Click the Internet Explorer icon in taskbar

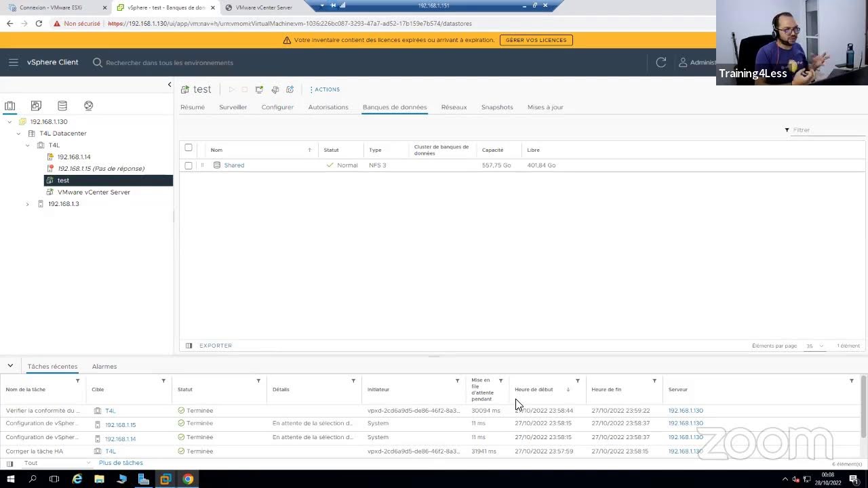pyautogui.click(x=77, y=479)
